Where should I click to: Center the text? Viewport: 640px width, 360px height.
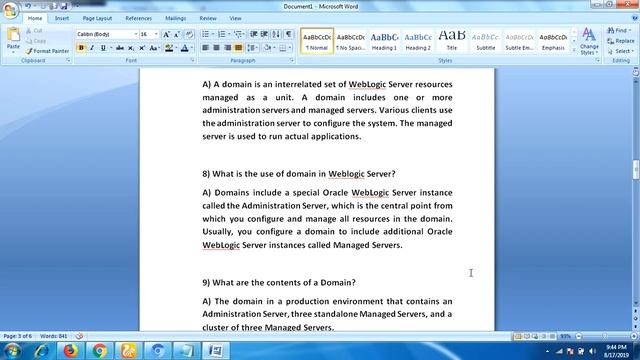click(x=216, y=48)
